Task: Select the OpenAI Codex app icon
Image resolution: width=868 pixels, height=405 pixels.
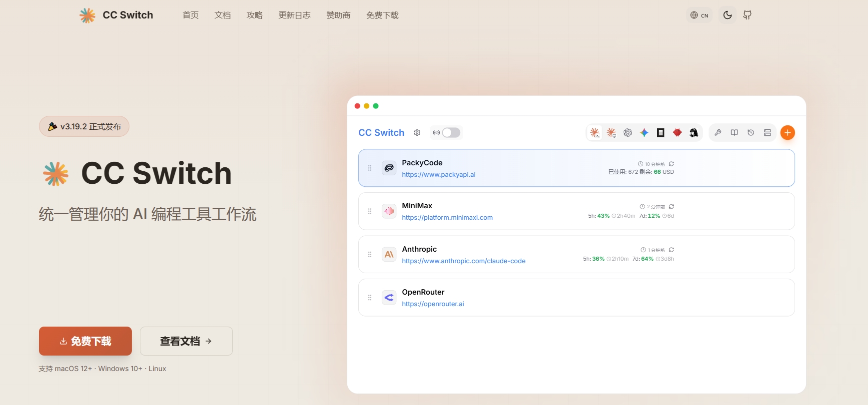Action: pos(628,133)
